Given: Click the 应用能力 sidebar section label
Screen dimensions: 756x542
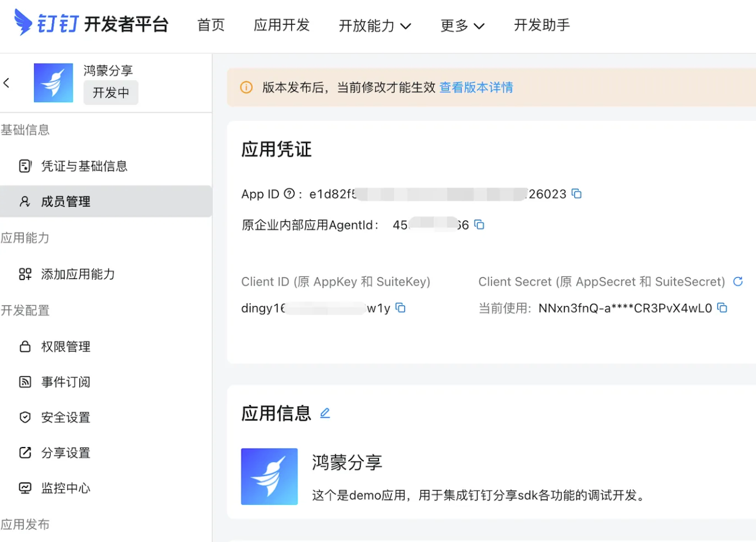Looking at the screenshot, I should [25, 238].
